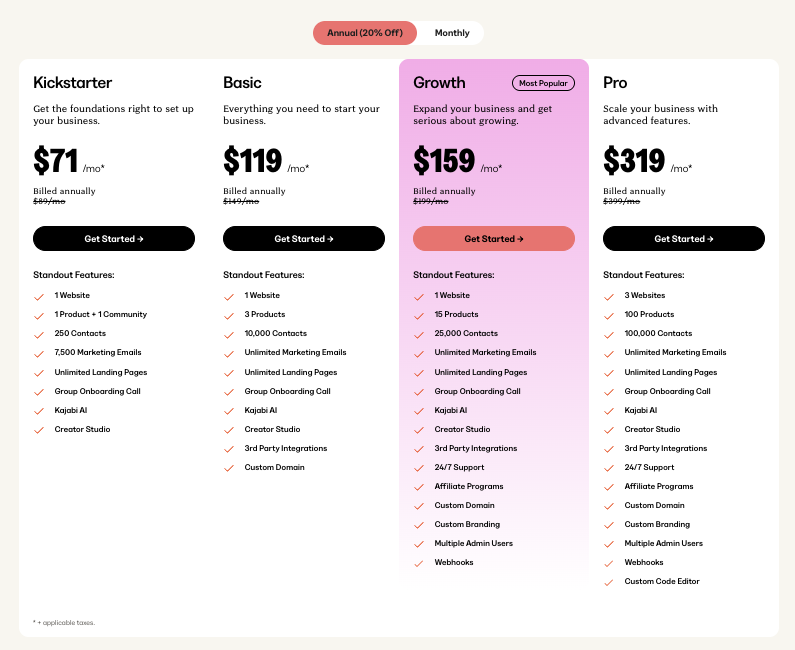Image resolution: width=795 pixels, height=650 pixels.
Task: Click checkmark next to Basic's 10,000 Contacts
Action: pyautogui.click(x=229, y=335)
